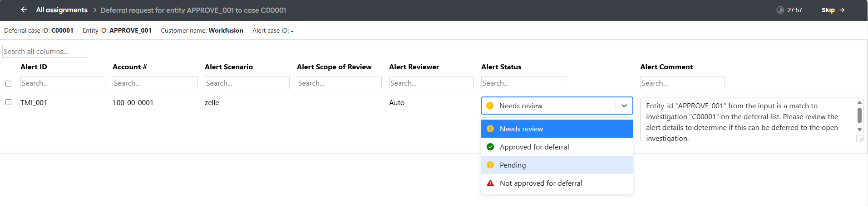Viewport: 868px width, 207px height.
Task: Click the Alert Comment column header
Action: 666,67
